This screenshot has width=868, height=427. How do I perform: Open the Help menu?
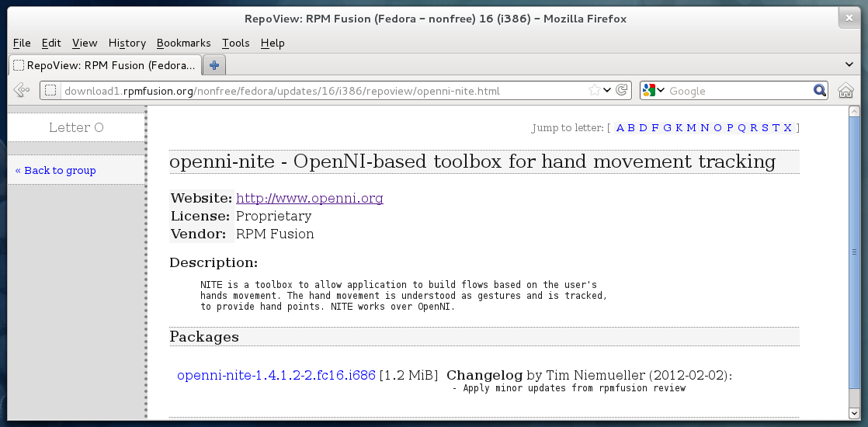(273, 43)
